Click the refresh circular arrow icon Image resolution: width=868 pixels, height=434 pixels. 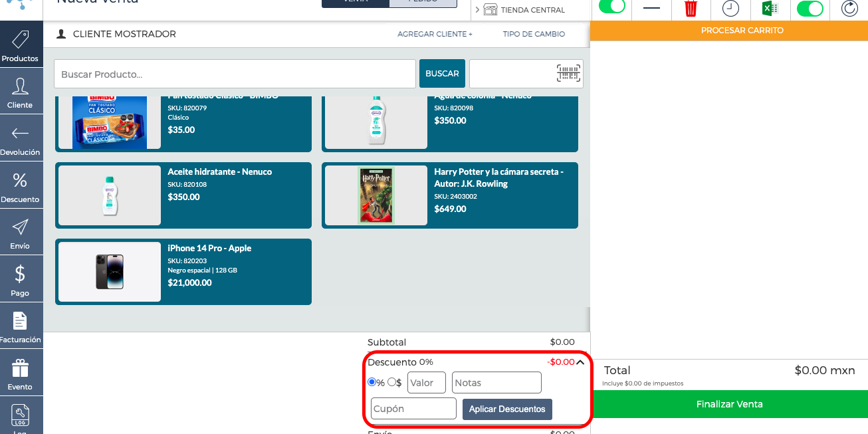(849, 8)
